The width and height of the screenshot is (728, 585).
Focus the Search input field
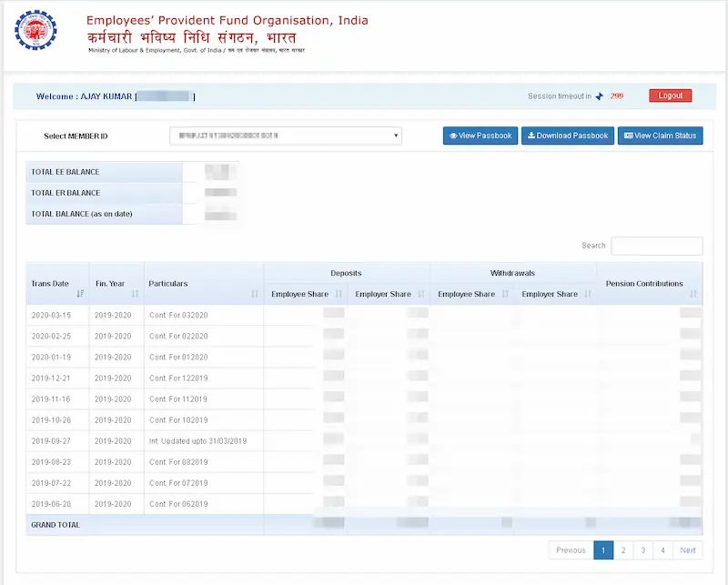pos(656,246)
